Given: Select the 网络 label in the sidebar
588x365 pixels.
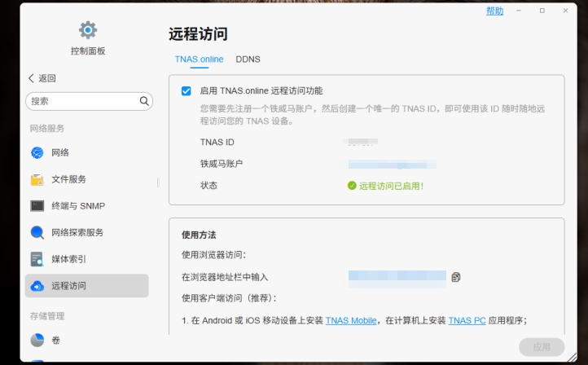Looking at the screenshot, I should [60, 152].
